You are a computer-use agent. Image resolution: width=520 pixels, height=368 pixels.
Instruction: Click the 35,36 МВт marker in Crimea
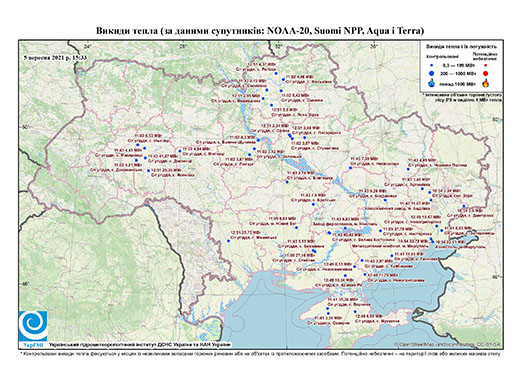pos(328,309)
